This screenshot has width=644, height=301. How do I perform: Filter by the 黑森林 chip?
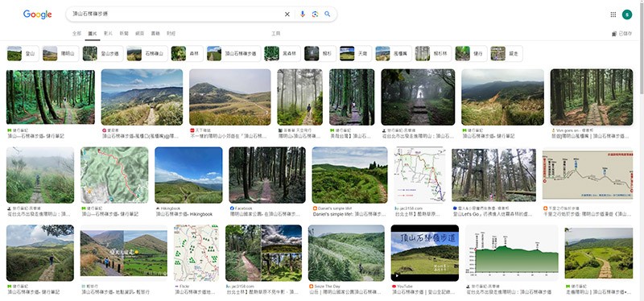tap(283, 53)
